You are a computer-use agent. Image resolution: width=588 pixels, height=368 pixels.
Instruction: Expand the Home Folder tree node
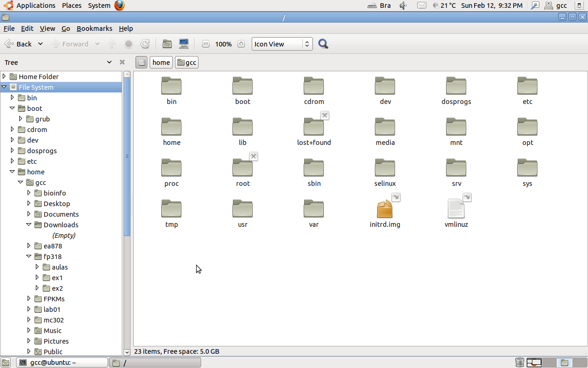coord(4,76)
